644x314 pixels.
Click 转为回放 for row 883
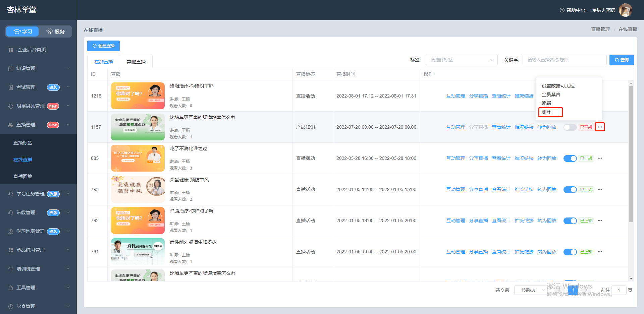(547, 158)
